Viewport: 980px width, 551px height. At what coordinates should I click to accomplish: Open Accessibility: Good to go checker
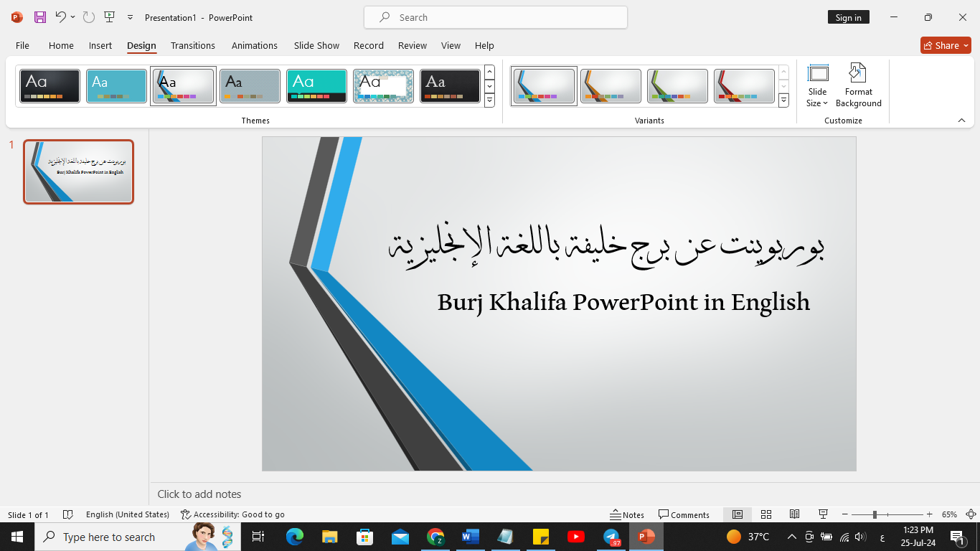tap(232, 514)
